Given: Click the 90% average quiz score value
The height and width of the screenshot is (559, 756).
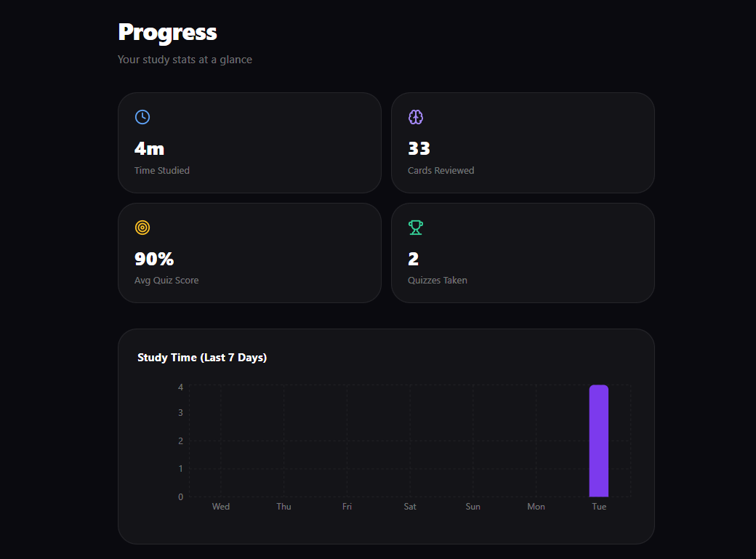Looking at the screenshot, I should coord(154,259).
